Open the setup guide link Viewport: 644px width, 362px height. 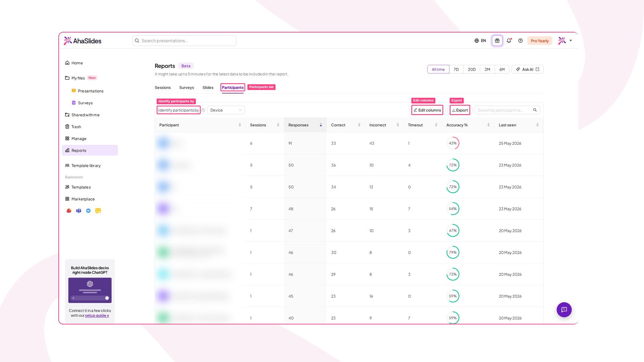[97, 316]
